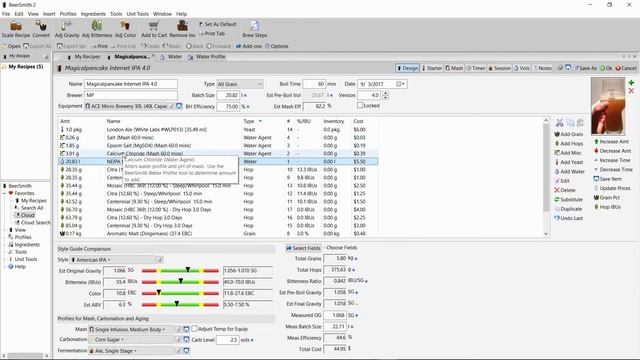
Task: Open the Brew Steps report
Action: [254, 29]
